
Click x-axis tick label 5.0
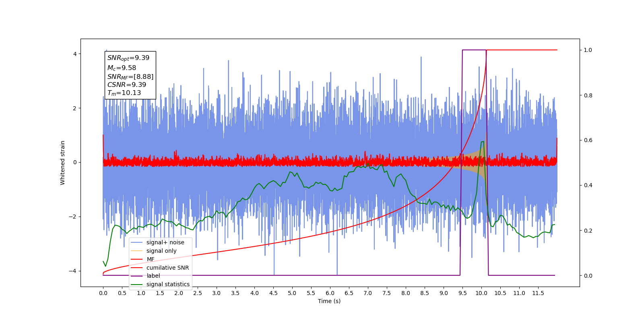click(292, 293)
